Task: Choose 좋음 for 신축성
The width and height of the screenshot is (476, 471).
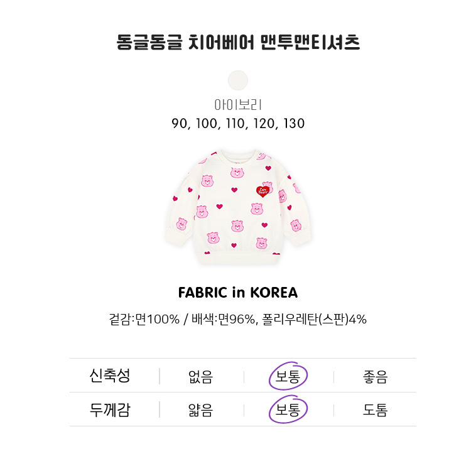Action: coord(375,377)
